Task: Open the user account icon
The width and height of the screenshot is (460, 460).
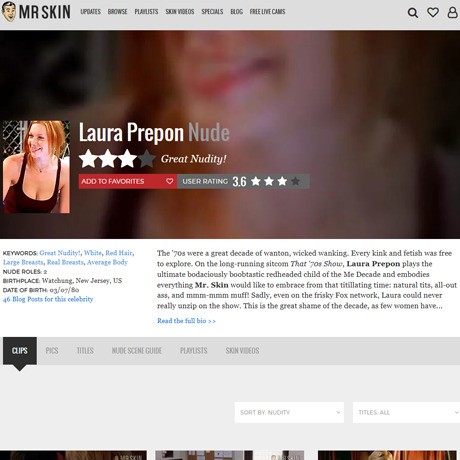Action: [452, 12]
